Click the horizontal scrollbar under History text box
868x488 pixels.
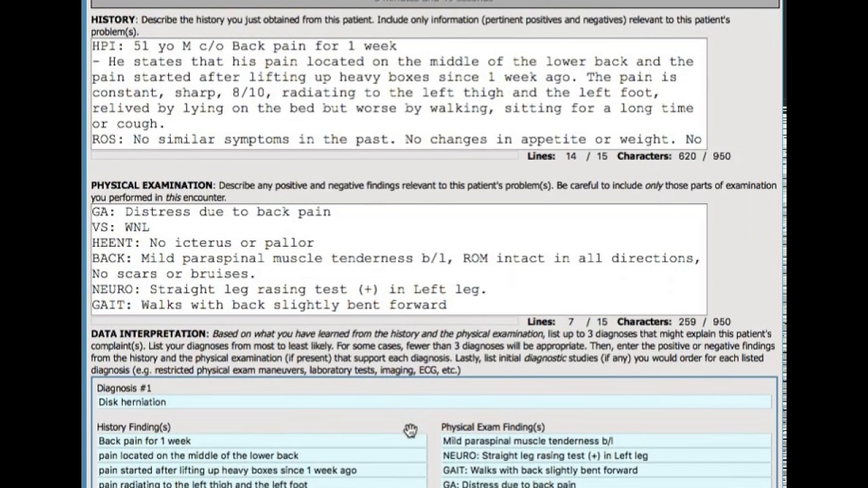point(304,155)
